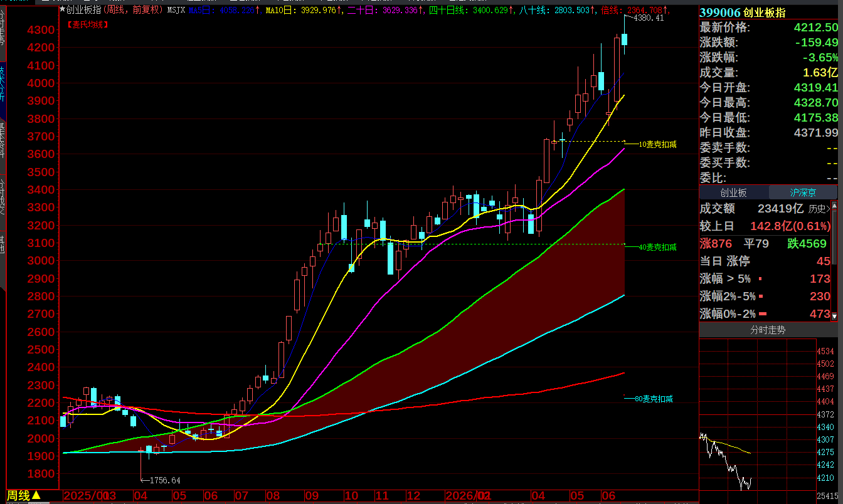Switch to the 沪深京 tab
The width and height of the screenshot is (843, 504).
pyautogui.click(x=804, y=193)
